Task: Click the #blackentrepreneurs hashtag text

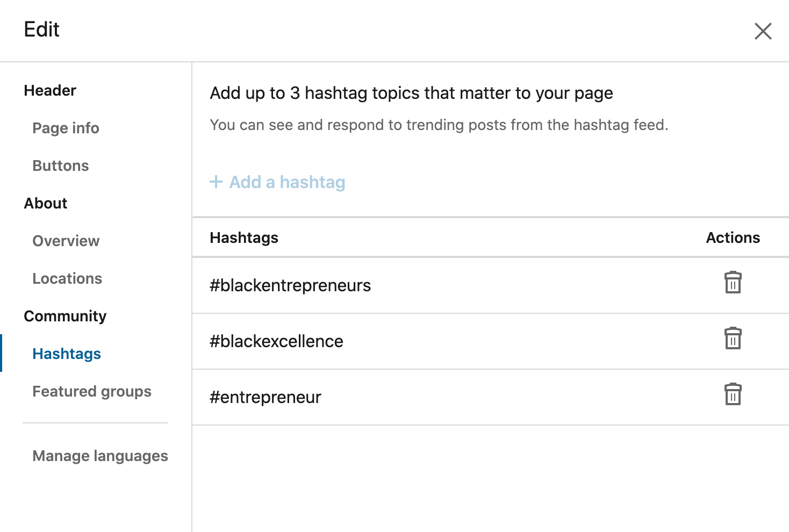Action: tap(290, 285)
